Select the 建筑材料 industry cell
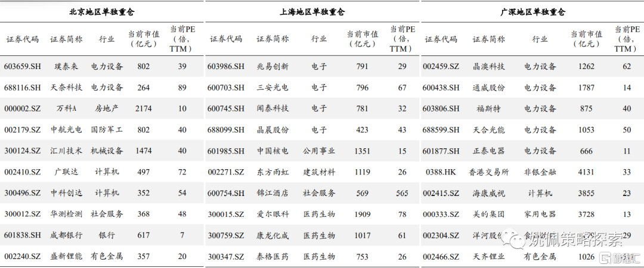 pos(319,172)
